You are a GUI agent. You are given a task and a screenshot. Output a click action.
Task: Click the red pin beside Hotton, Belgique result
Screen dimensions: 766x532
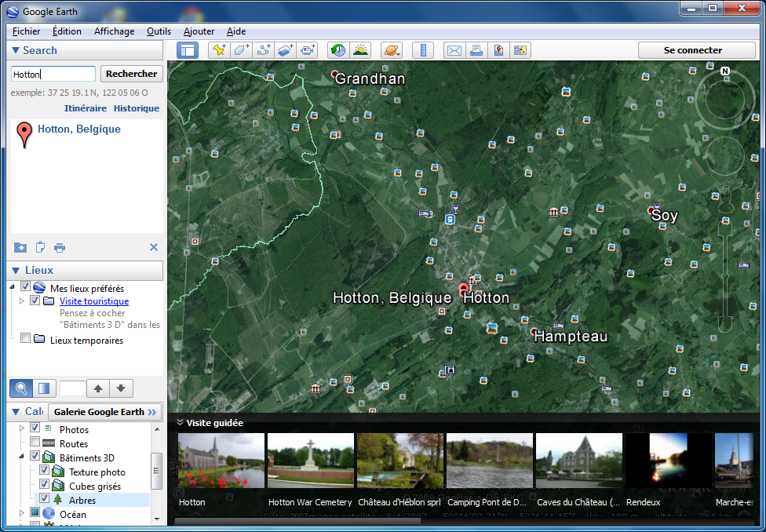pos(24,135)
